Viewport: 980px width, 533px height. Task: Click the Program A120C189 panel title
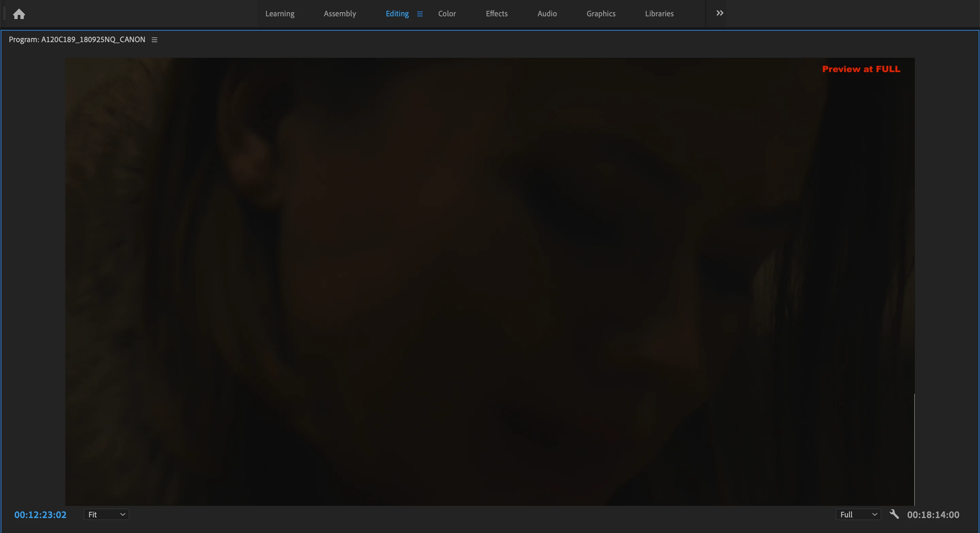coord(77,39)
